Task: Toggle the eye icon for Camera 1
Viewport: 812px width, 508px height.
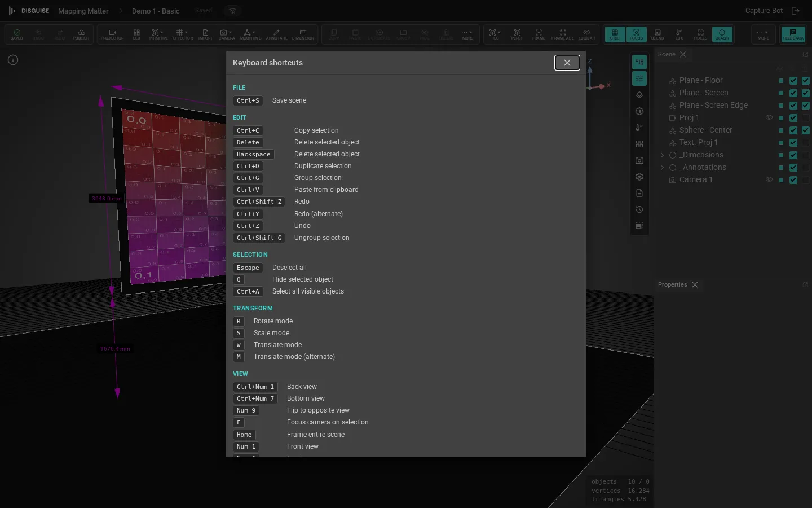Action: pos(769,180)
